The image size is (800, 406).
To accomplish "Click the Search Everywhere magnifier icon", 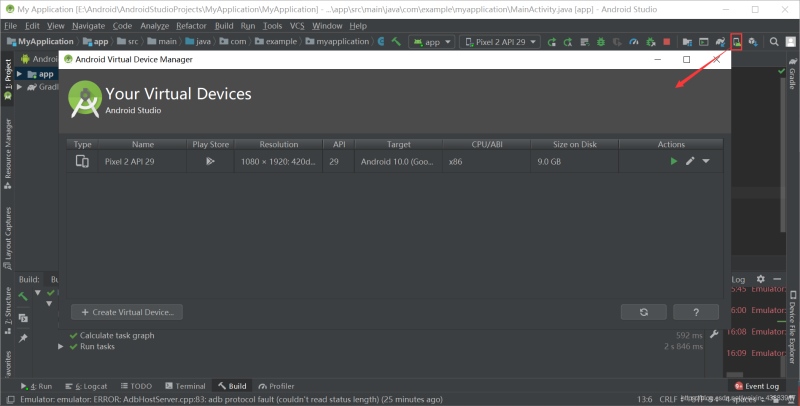I will (774, 42).
